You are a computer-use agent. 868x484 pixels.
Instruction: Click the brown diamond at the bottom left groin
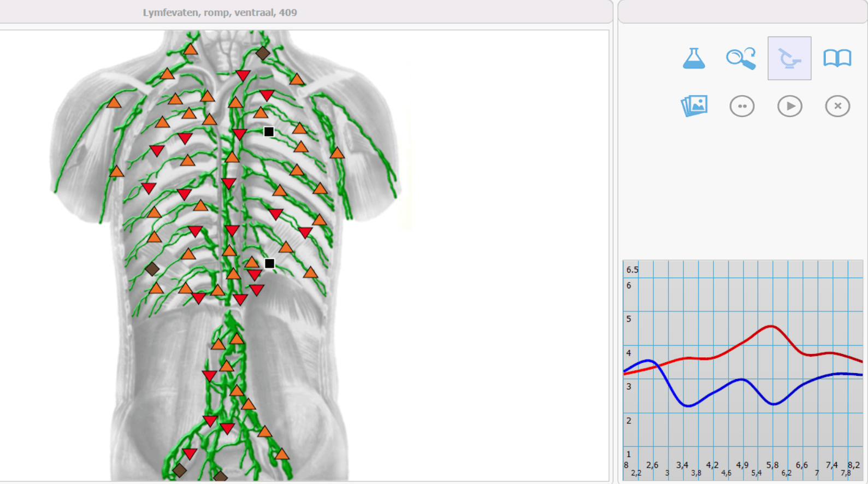click(179, 470)
